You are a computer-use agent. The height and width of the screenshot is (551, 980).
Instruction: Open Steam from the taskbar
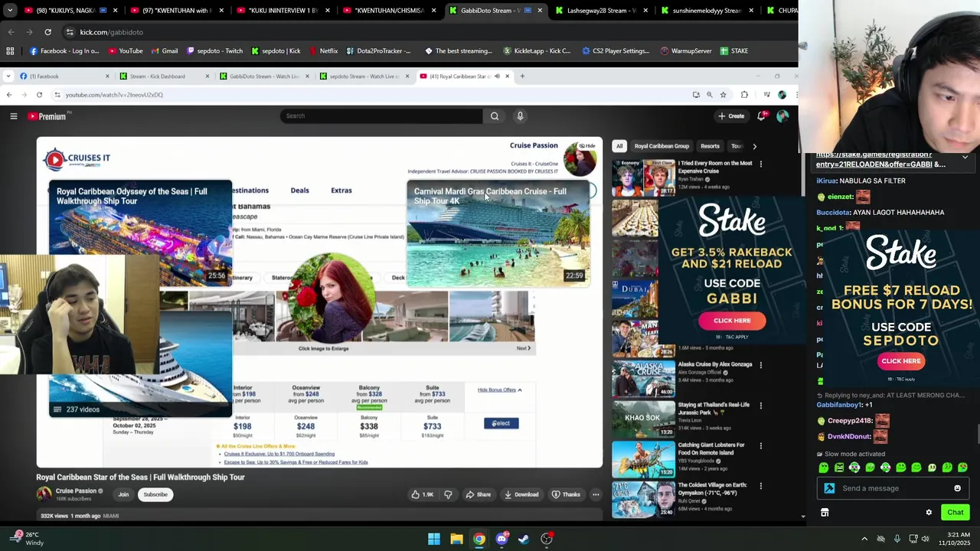pyautogui.click(x=524, y=539)
